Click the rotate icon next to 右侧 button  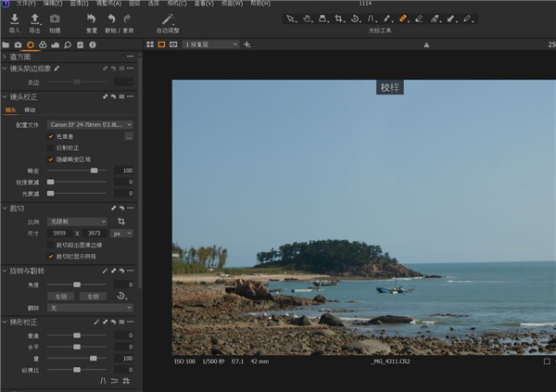pos(121,296)
